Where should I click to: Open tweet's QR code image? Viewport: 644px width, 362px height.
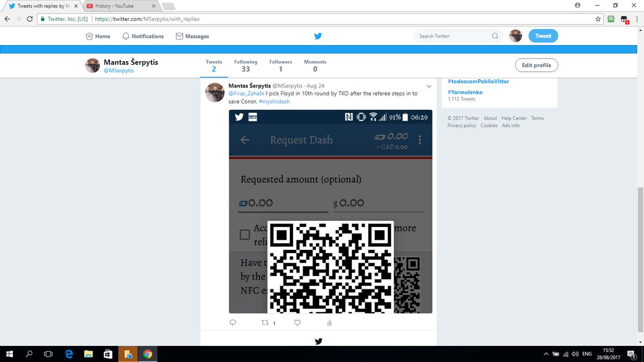(331, 211)
